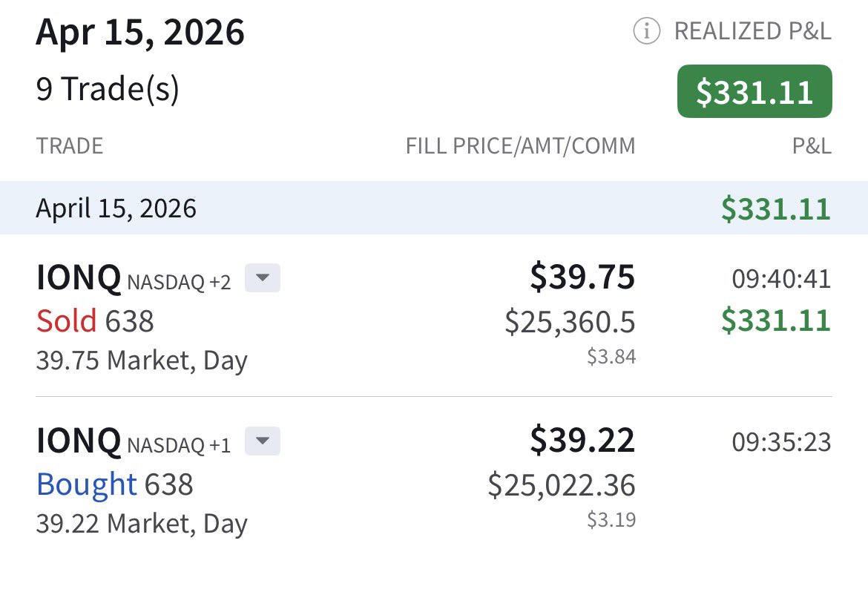Click the 09:35:23 trade timestamp
The height and width of the screenshot is (592, 868).
click(781, 442)
